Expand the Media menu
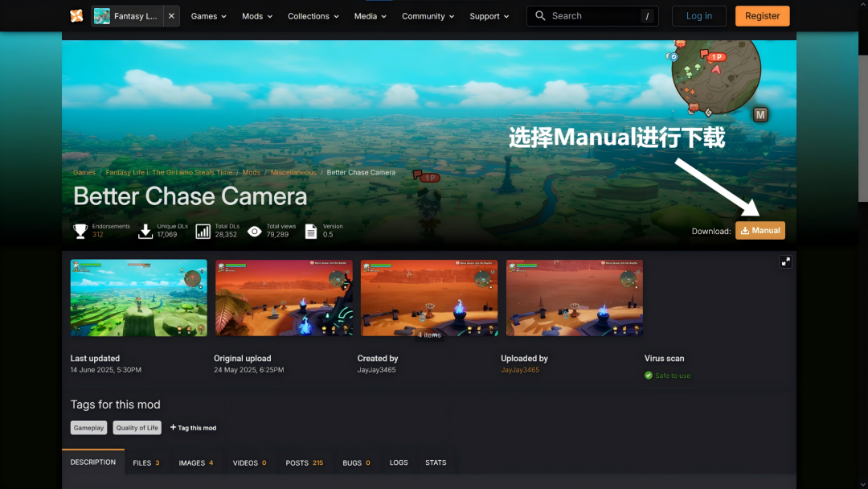This screenshot has height=489, width=868. tap(371, 16)
